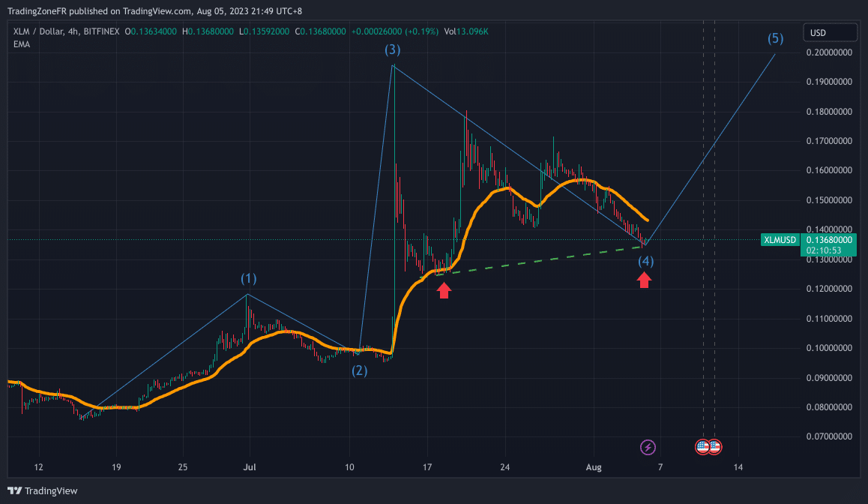
Task: Click the 14 date on time axis
Action: (738, 467)
